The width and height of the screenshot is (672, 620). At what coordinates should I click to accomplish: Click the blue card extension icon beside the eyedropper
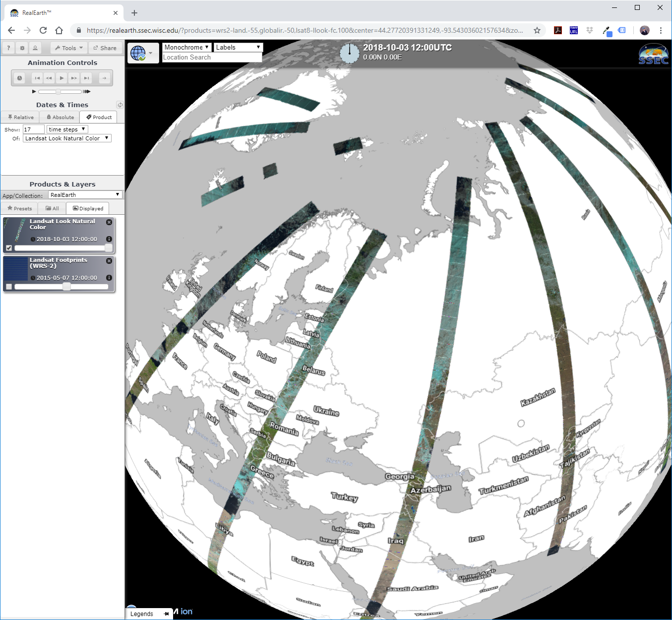(622, 30)
